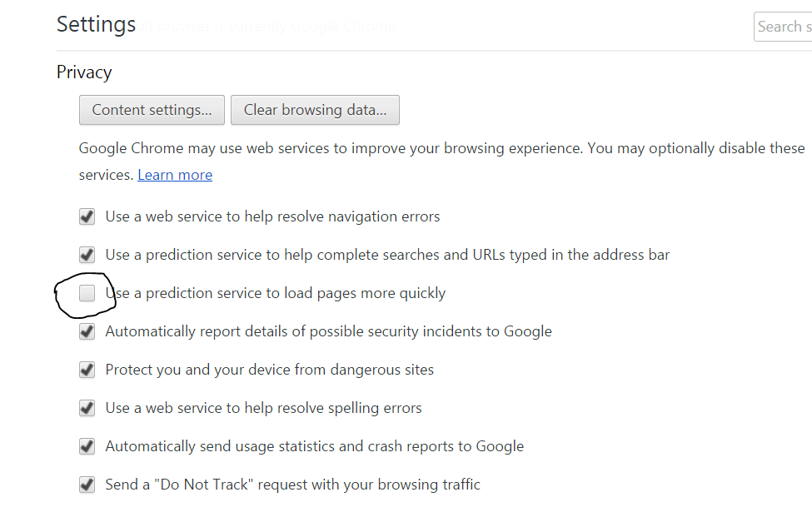
Task: Uncheck the resolve spelling errors checkbox
Action: (x=87, y=408)
